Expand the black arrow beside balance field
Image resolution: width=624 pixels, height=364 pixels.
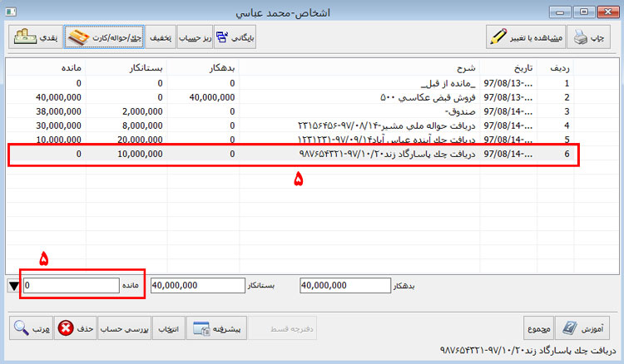12,286
